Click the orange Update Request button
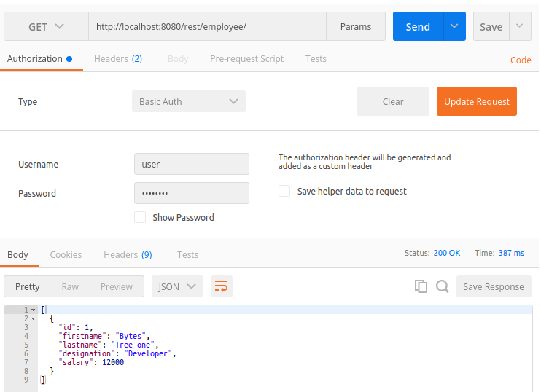This screenshot has width=541, height=392. 477,101
